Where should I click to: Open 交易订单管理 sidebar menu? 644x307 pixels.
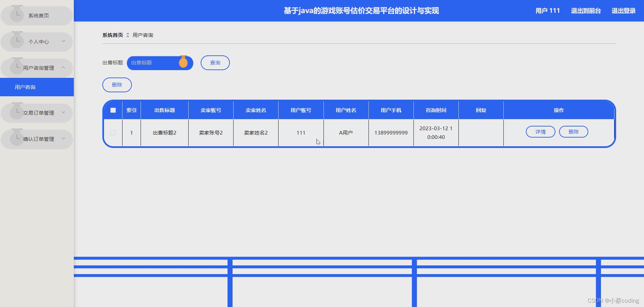(37, 113)
